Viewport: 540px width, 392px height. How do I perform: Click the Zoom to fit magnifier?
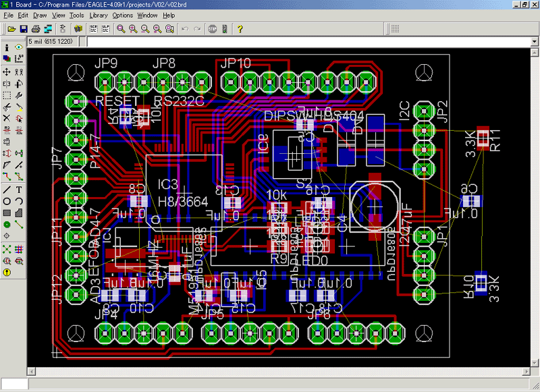[x=121, y=29]
